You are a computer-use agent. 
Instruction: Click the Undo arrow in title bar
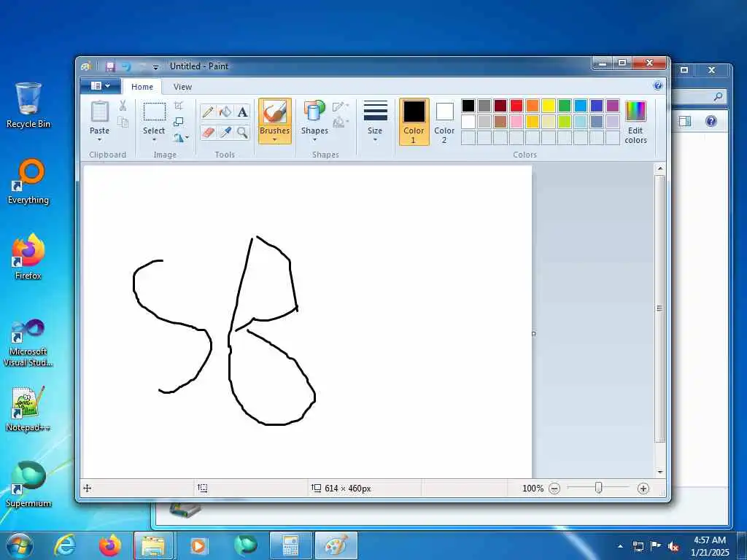(x=126, y=66)
